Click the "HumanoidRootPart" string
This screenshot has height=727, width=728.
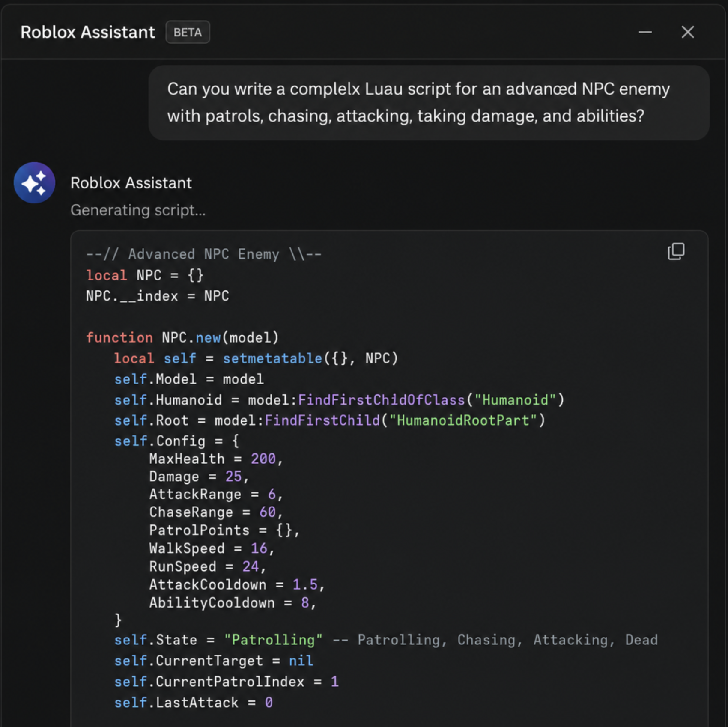point(463,420)
